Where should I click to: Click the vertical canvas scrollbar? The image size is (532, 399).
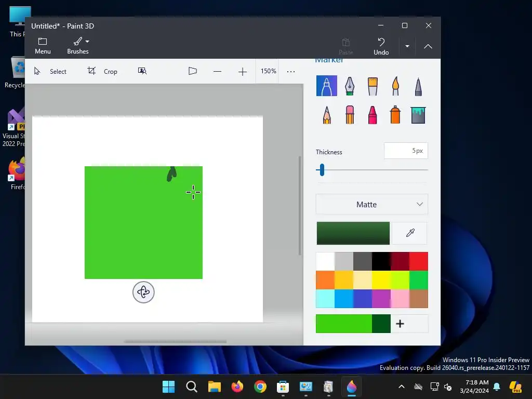pos(300,206)
